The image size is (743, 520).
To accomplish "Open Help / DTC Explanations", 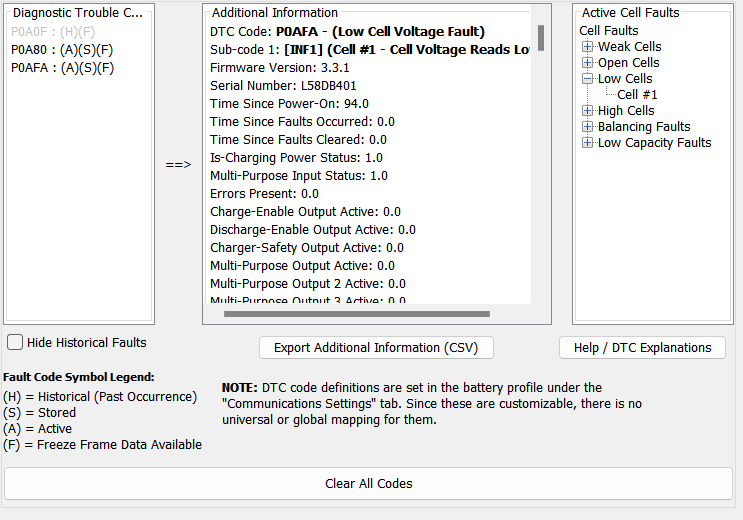I will coord(642,348).
